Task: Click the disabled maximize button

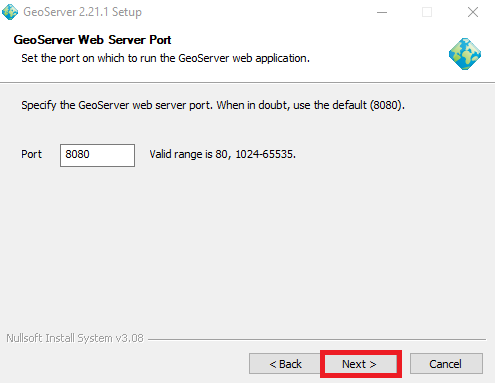Action: pyautogui.click(x=427, y=12)
